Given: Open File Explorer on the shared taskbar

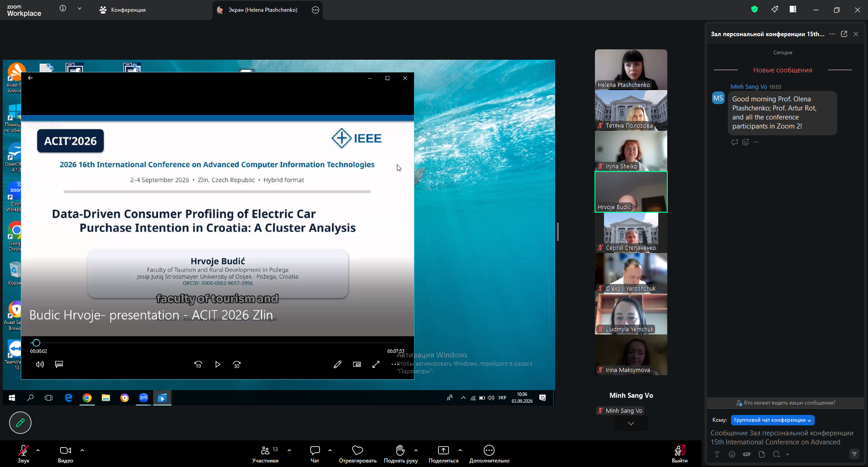Looking at the screenshot, I should click(106, 398).
